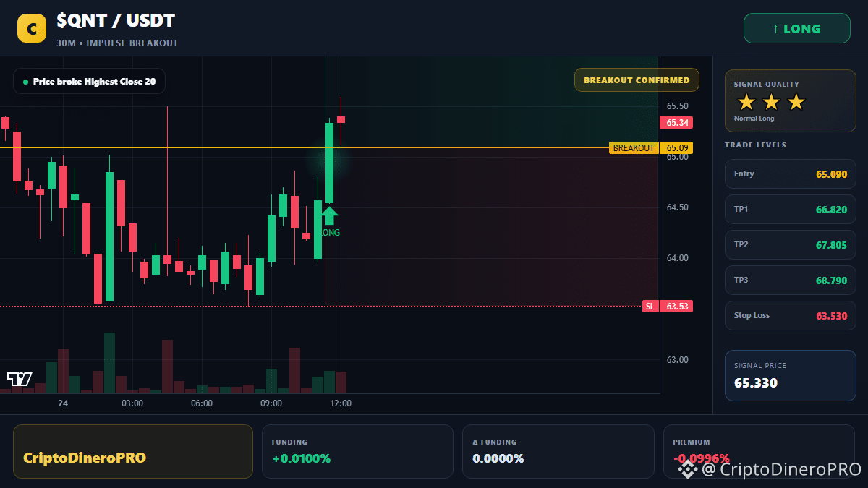Click the LONG button at the top right
The image size is (868, 488).
[x=796, y=29]
